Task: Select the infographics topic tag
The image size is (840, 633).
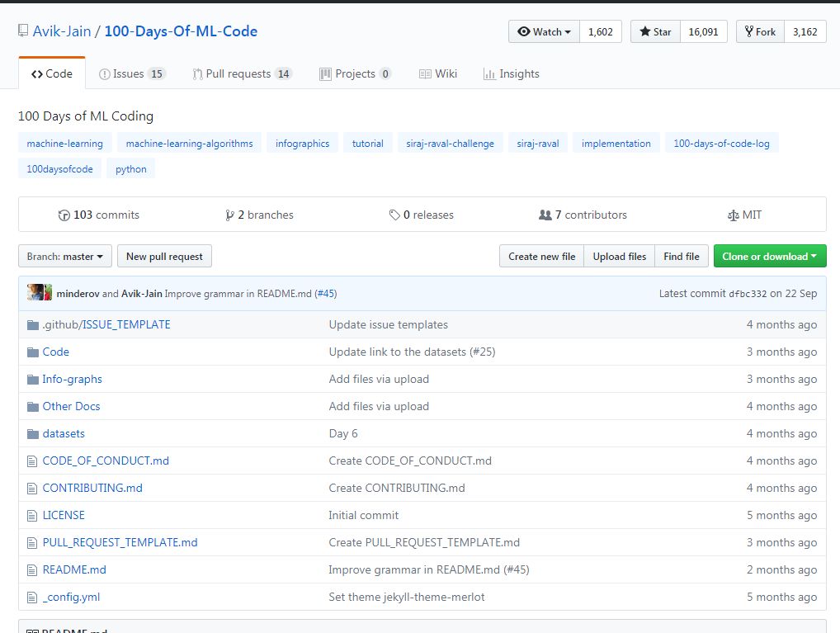Action: pyautogui.click(x=302, y=143)
